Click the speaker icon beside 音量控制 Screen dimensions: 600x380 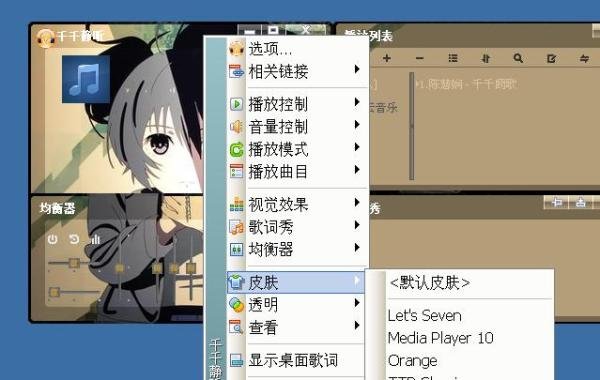(x=236, y=127)
